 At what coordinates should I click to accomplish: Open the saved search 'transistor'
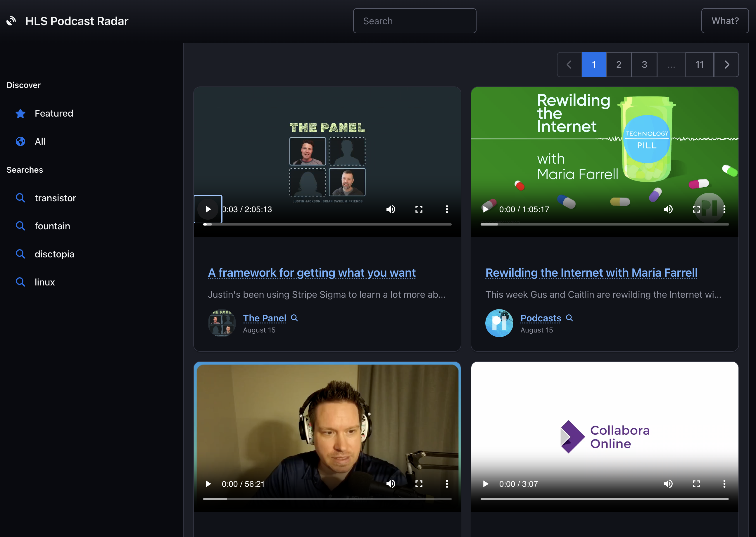tap(55, 198)
